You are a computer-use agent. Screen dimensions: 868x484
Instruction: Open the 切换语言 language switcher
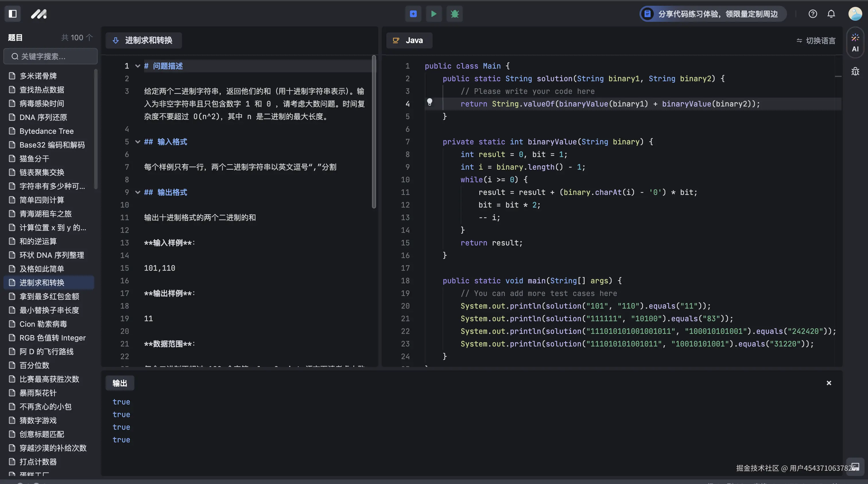(x=816, y=40)
